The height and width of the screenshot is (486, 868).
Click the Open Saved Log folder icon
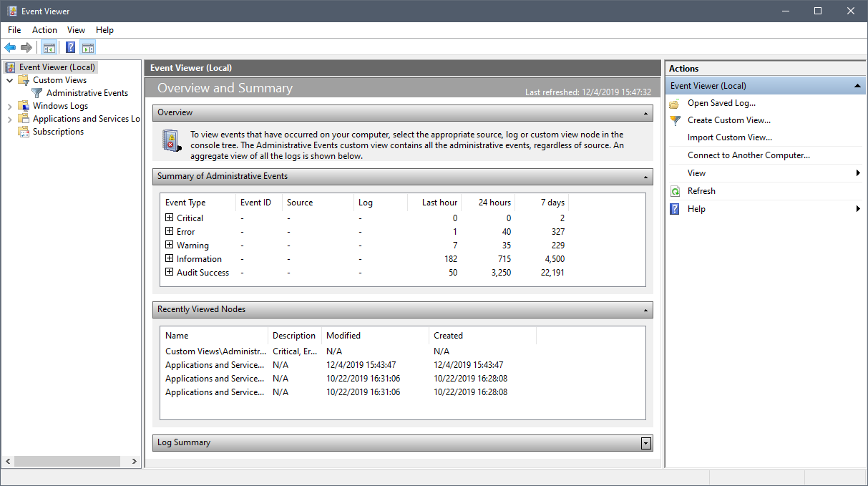coord(675,103)
